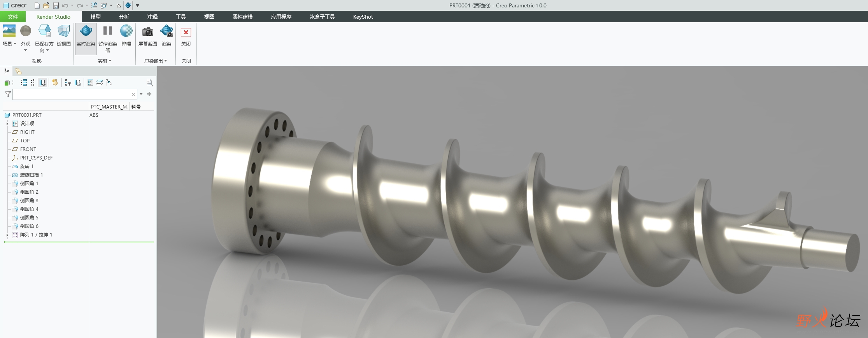Undo the last action

(x=65, y=5)
